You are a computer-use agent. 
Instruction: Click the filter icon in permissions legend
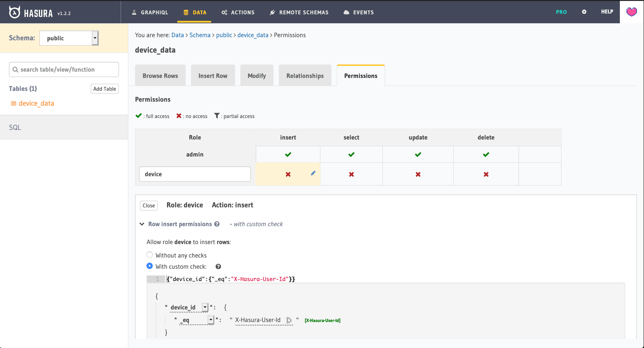pos(216,116)
